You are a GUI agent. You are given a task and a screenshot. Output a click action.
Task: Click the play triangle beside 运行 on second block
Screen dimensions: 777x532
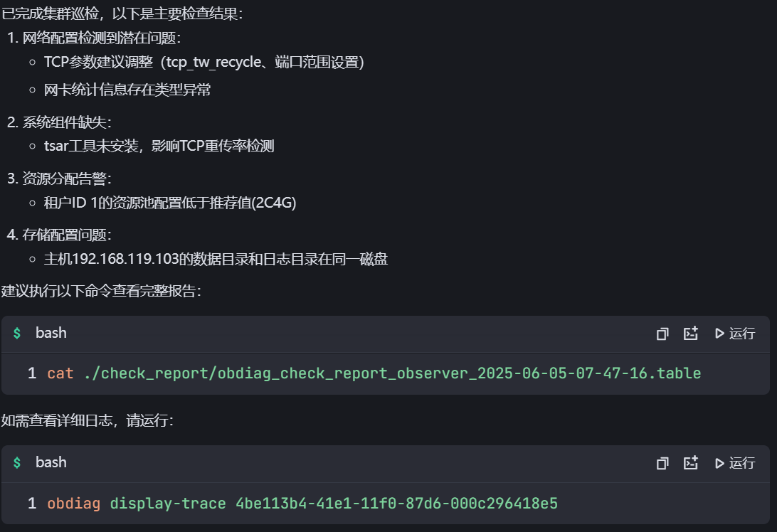[719, 464]
